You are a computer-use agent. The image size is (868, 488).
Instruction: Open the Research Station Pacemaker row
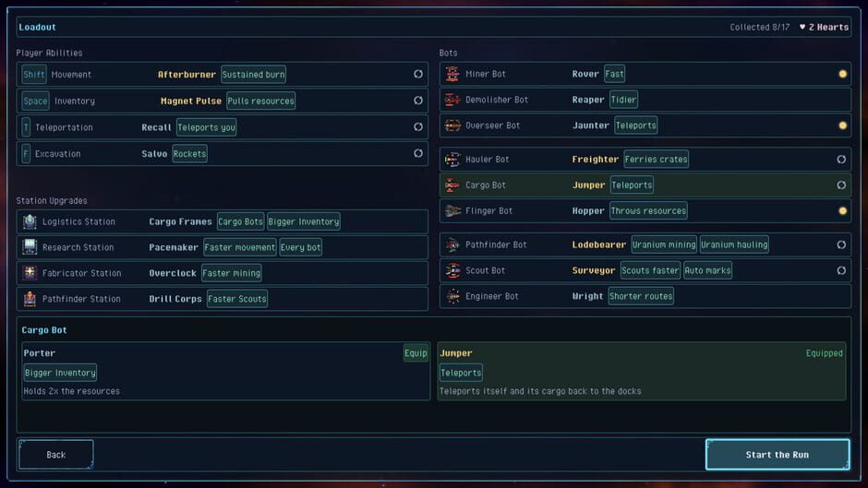click(223, 247)
